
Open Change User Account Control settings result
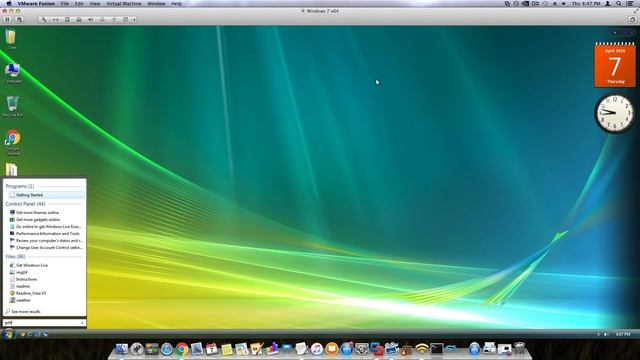click(x=47, y=247)
